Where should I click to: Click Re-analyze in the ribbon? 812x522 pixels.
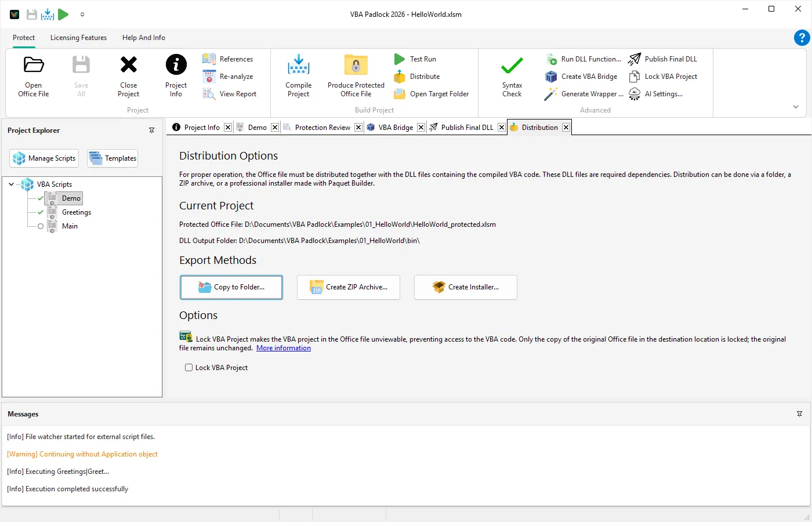click(x=227, y=77)
